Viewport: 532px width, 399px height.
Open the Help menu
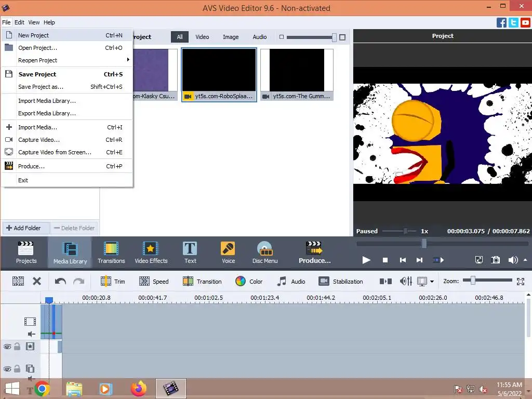click(x=49, y=22)
